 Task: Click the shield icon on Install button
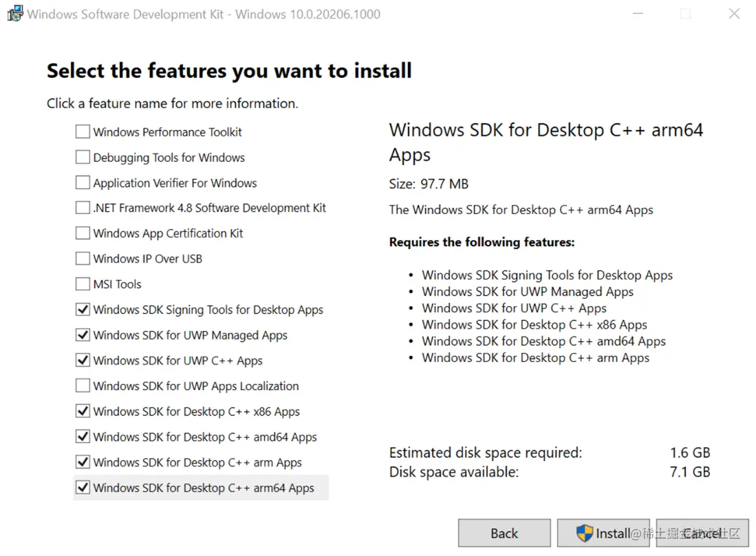584,533
